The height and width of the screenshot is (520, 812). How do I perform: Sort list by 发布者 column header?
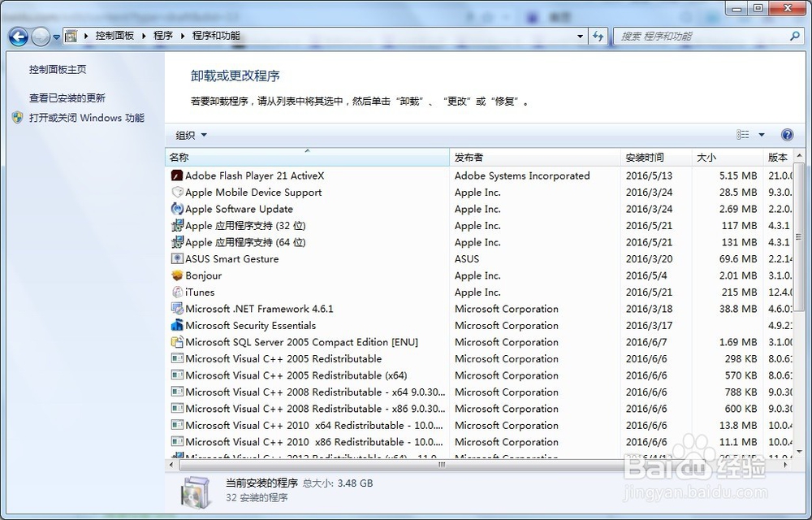pos(535,157)
